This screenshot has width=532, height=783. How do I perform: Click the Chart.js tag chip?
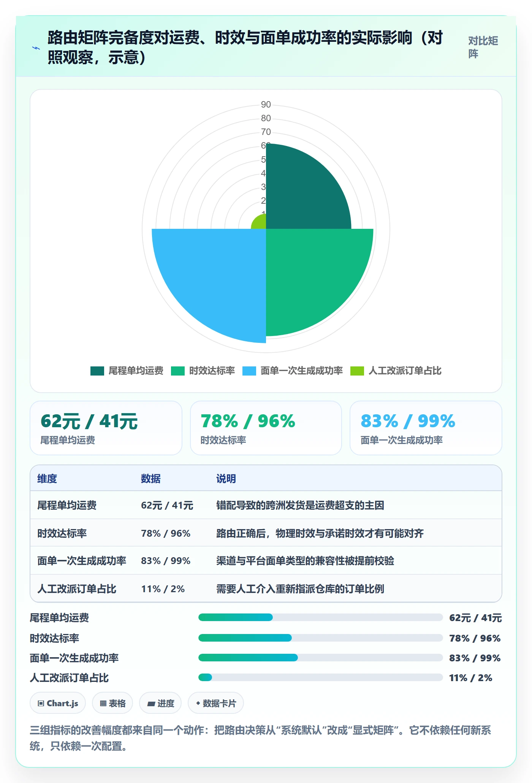pyautogui.click(x=58, y=703)
